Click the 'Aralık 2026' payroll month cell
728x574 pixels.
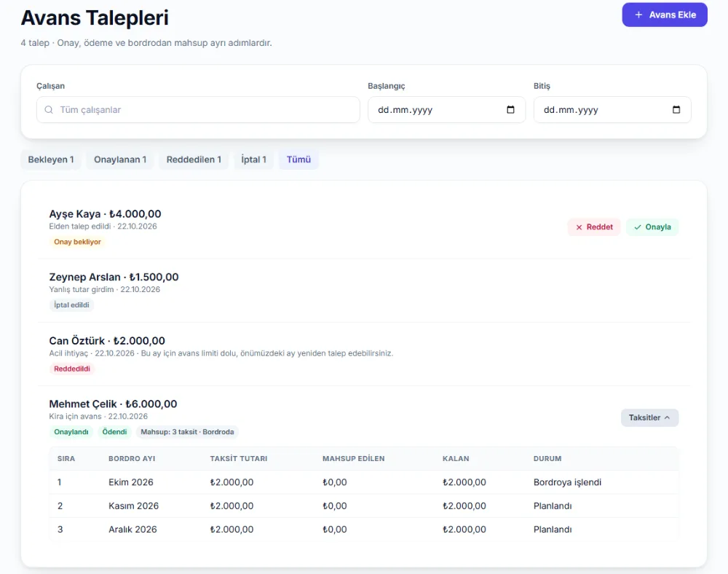coord(132,530)
